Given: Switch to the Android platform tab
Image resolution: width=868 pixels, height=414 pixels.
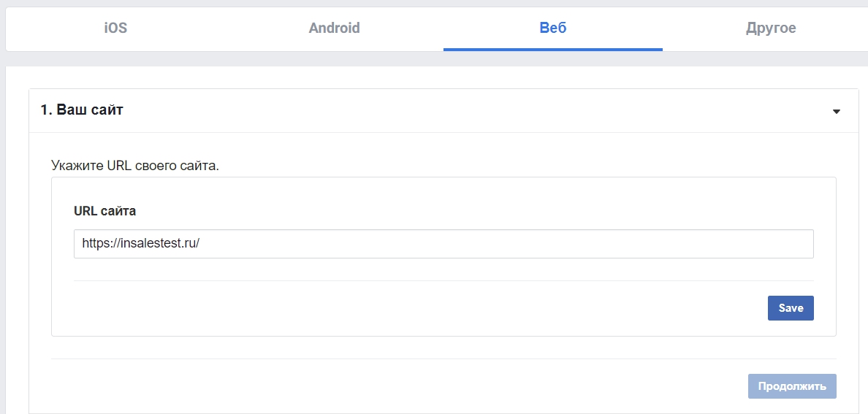Looking at the screenshot, I should click(335, 28).
